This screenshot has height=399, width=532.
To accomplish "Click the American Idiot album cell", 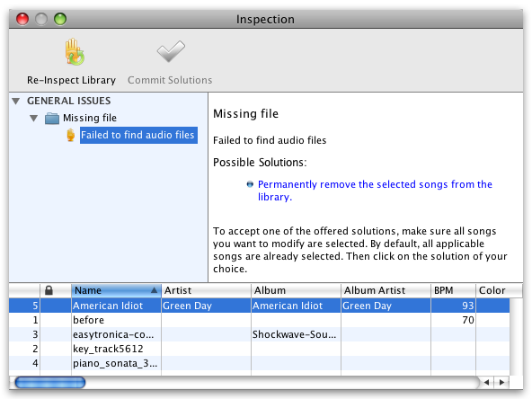I will click(x=296, y=306).
